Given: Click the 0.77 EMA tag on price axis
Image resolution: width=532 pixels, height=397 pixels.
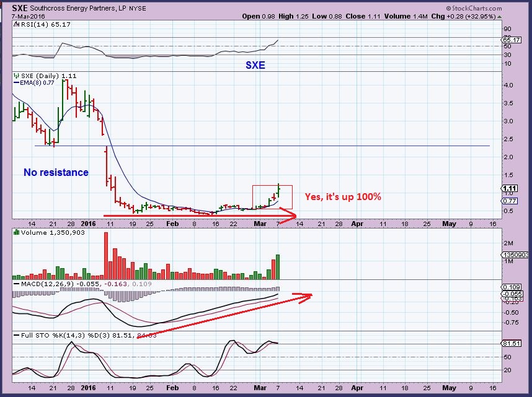Looking at the screenshot, I should (x=510, y=201).
